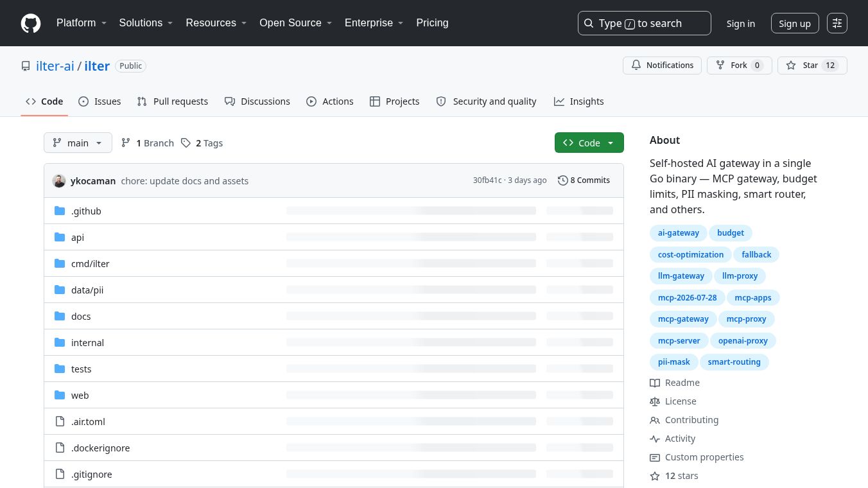Click the book icon beside Readme
The image size is (868, 488).
tap(655, 383)
